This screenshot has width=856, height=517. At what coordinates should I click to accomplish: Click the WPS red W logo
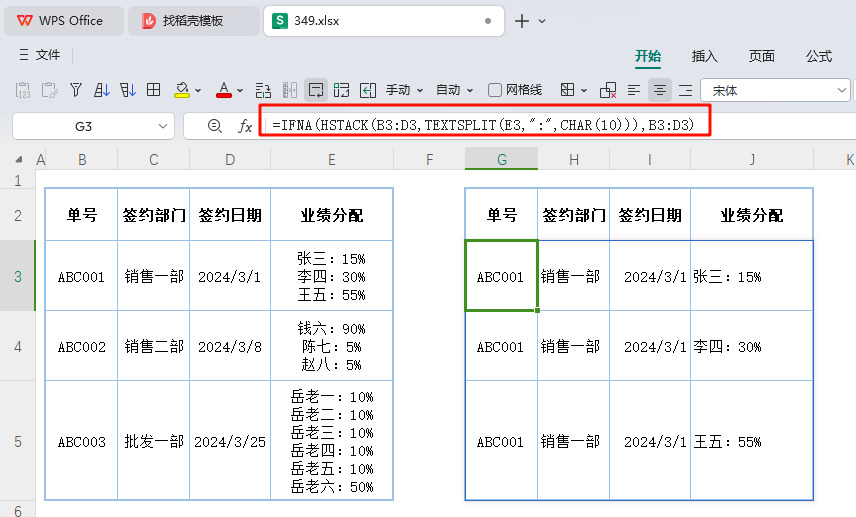point(25,21)
